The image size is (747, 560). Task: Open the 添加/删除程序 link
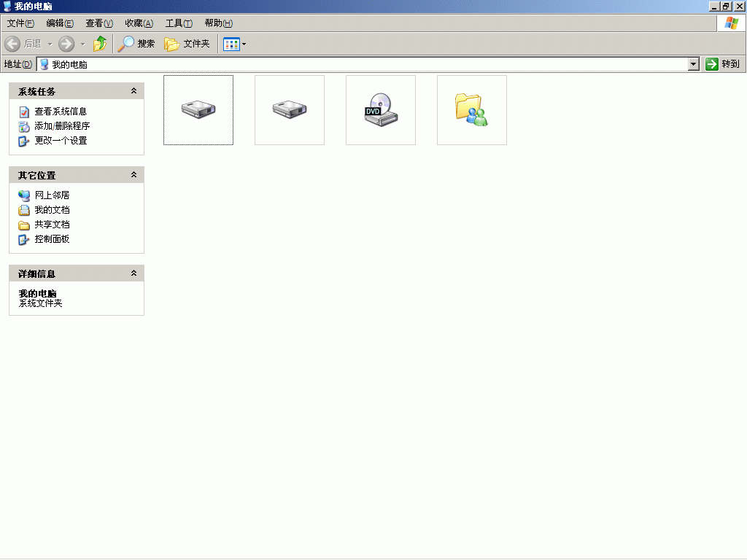pos(62,126)
